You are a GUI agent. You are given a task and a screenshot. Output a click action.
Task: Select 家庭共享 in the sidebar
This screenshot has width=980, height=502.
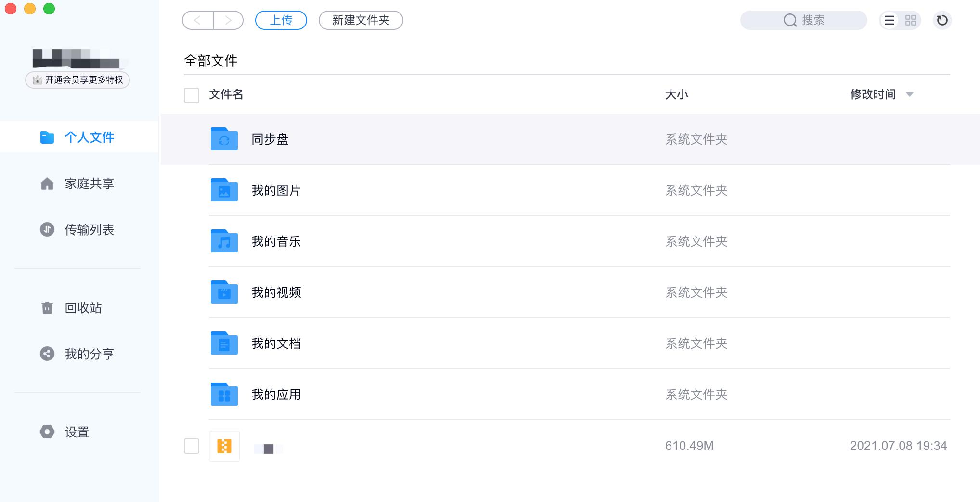click(89, 184)
